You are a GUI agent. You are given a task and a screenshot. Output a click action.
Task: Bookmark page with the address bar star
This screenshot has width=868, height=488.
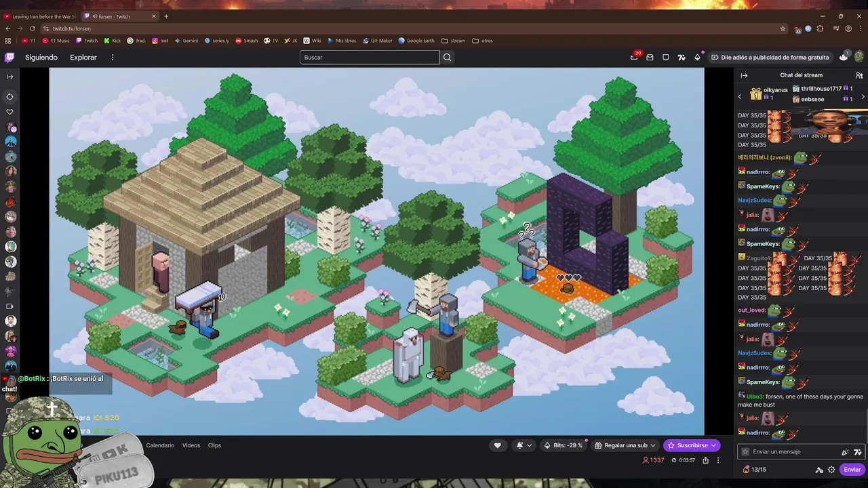(x=783, y=28)
